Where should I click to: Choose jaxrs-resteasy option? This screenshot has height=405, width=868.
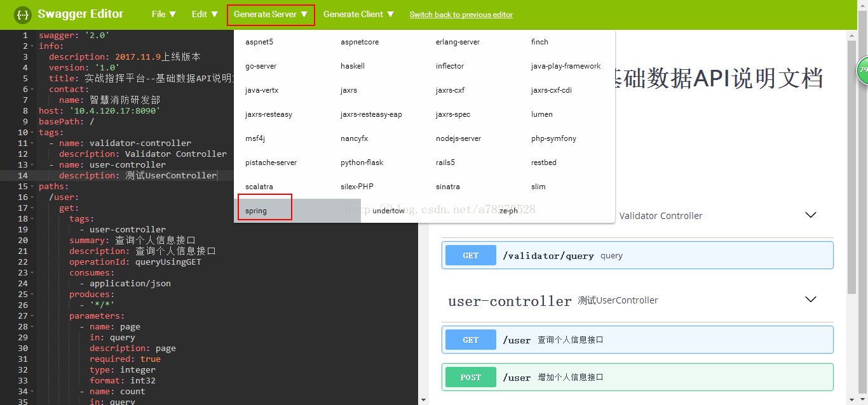click(269, 114)
